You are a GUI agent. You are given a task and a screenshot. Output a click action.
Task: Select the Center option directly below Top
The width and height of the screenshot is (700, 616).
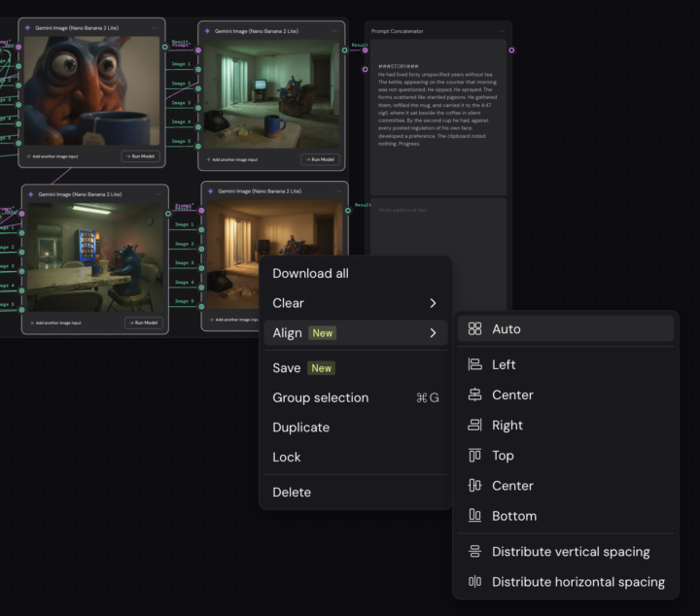pyautogui.click(x=566, y=485)
